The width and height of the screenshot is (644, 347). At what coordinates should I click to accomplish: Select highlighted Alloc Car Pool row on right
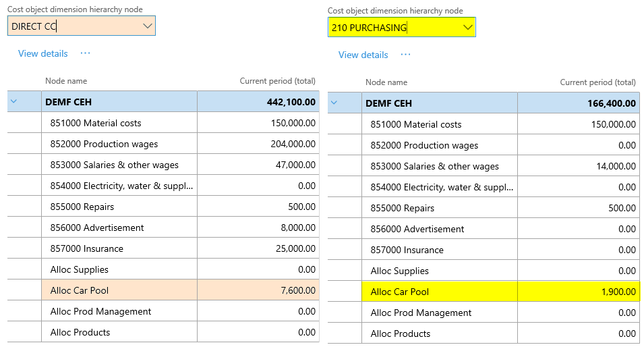[400, 292]
